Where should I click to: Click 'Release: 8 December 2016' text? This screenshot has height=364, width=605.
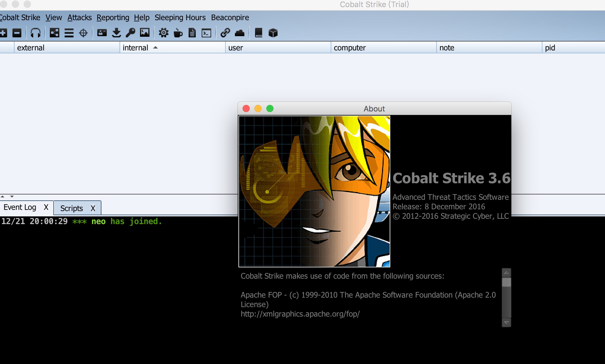pos(439,207)
